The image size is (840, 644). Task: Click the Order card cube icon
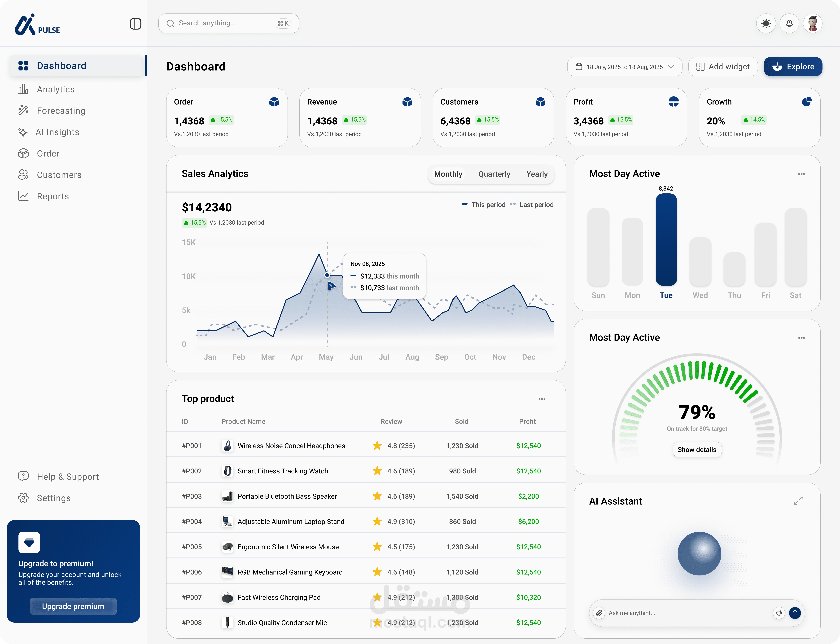[x=274, y=102]
